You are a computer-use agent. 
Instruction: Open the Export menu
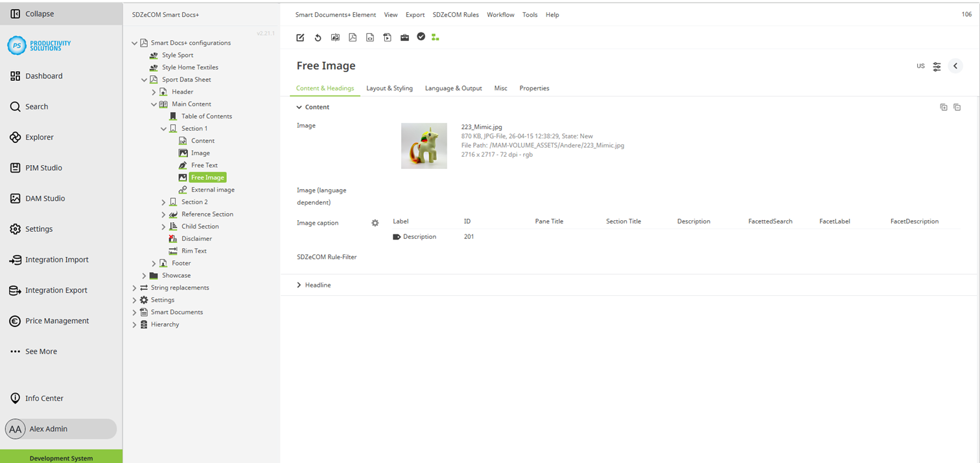(x=415, y=15)
